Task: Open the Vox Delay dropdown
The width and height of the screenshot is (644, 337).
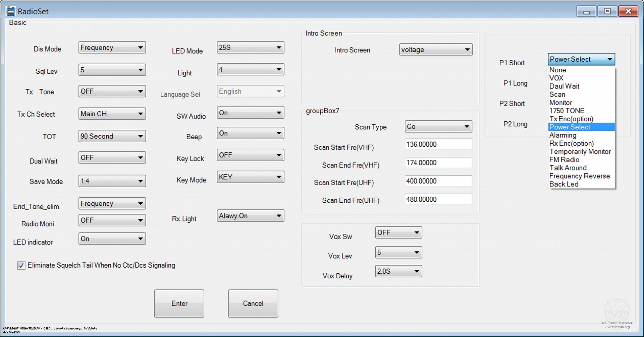Action: [398, 271]
